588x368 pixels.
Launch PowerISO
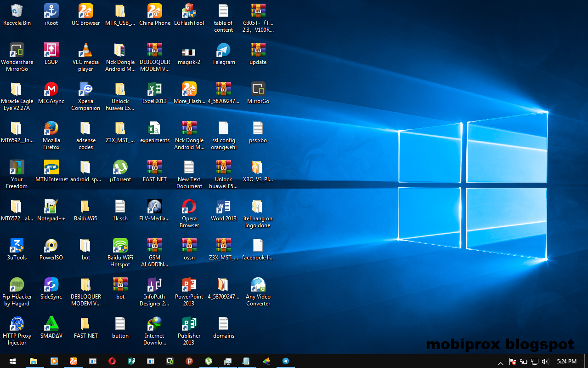click(x=51, y=246)
